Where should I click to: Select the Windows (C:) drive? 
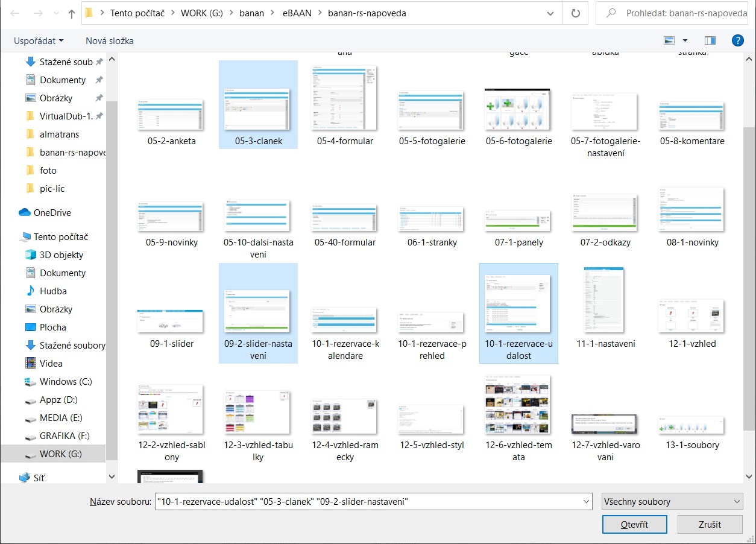point(66,381)
